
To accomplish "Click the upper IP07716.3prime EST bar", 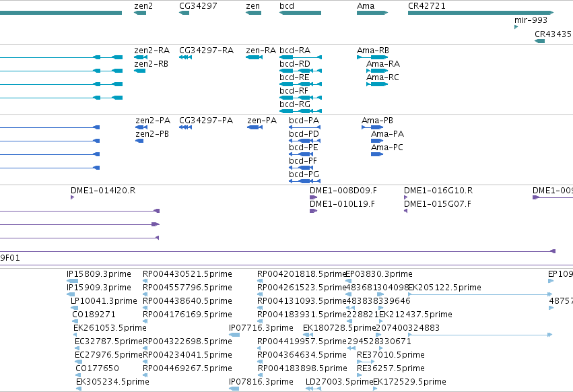I will pyautogui.click(x=234, y=335).
